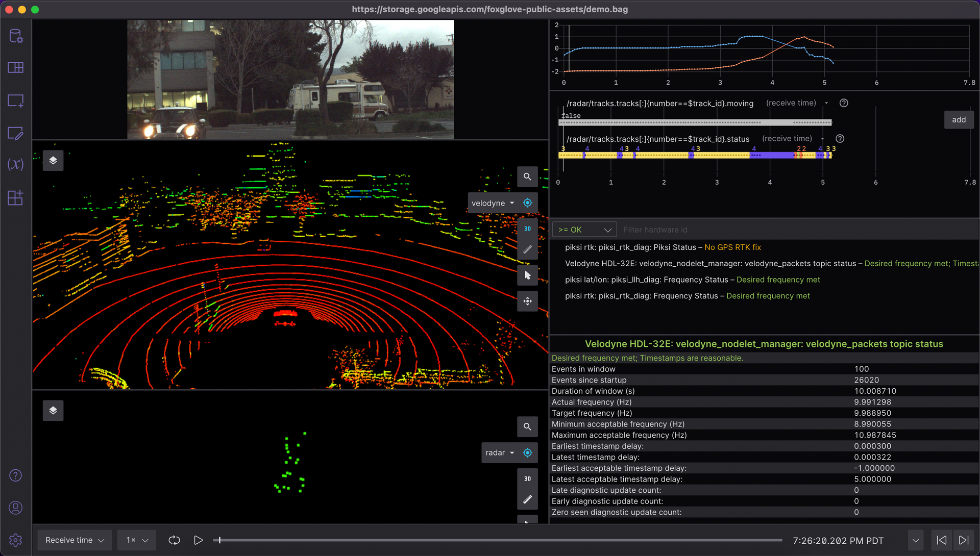Toggle 3D mode in velodyne panel
The height and width of the screenshot is (556, 980).
(x=527, y=229)
